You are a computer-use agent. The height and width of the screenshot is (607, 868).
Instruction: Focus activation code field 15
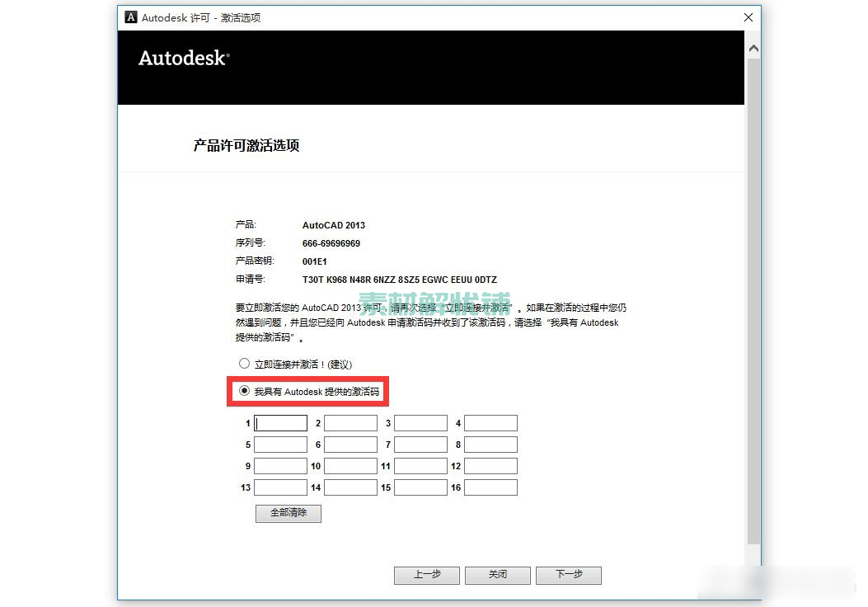(x=420, y=487)
